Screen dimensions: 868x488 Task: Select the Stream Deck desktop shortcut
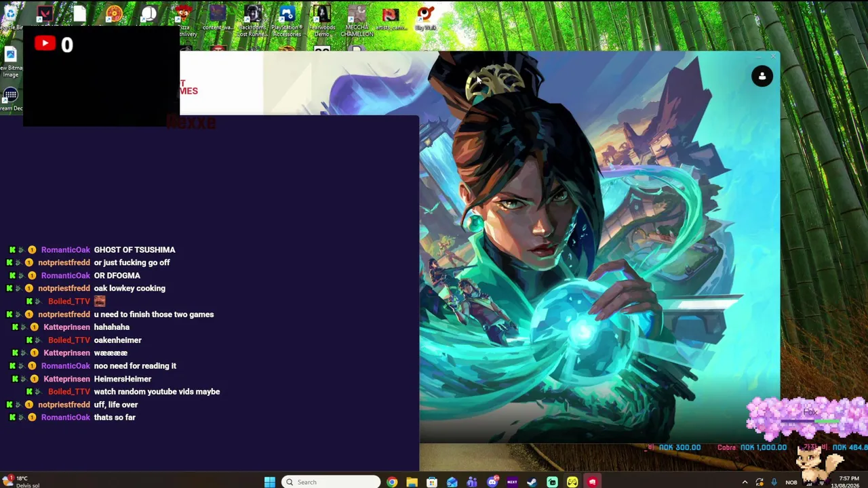pos(10,99)
